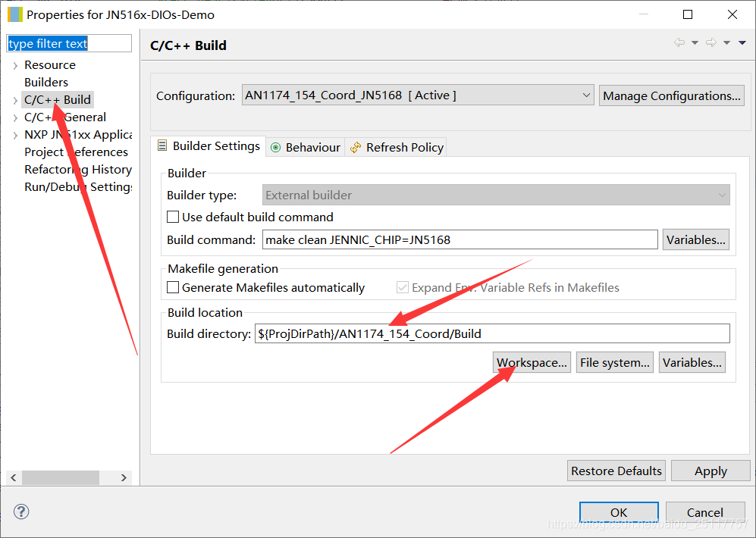This screenshot has height=538, width=756.
Task: Switch to the Refresh Policy tab
Action: pos(396,148)
